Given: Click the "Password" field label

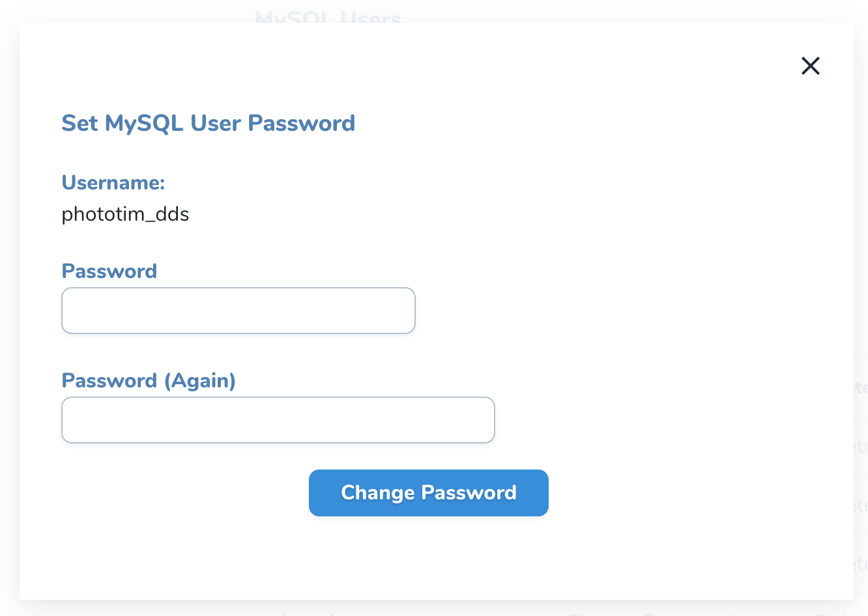Looking at the screenshot, I should pos(109,272).
